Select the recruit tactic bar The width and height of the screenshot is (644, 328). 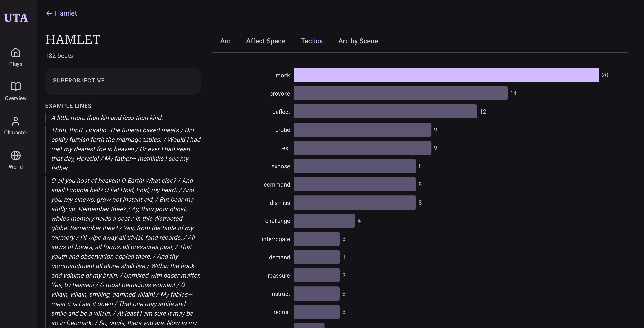[316, 312]
